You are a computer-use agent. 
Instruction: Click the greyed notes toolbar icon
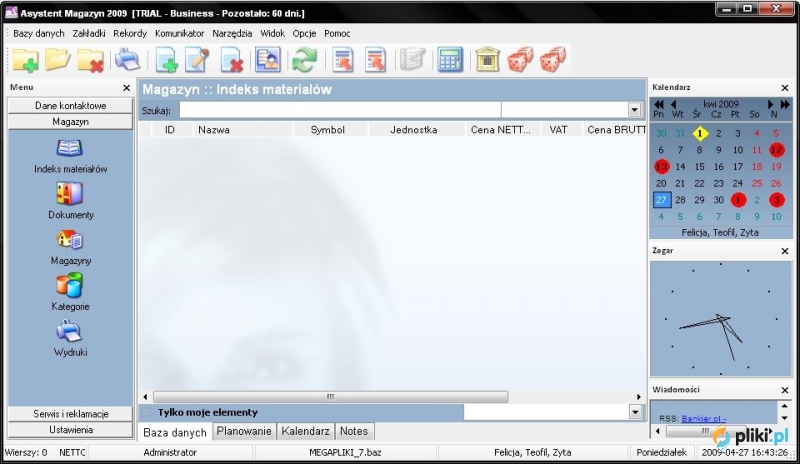[x=412, y=59]
